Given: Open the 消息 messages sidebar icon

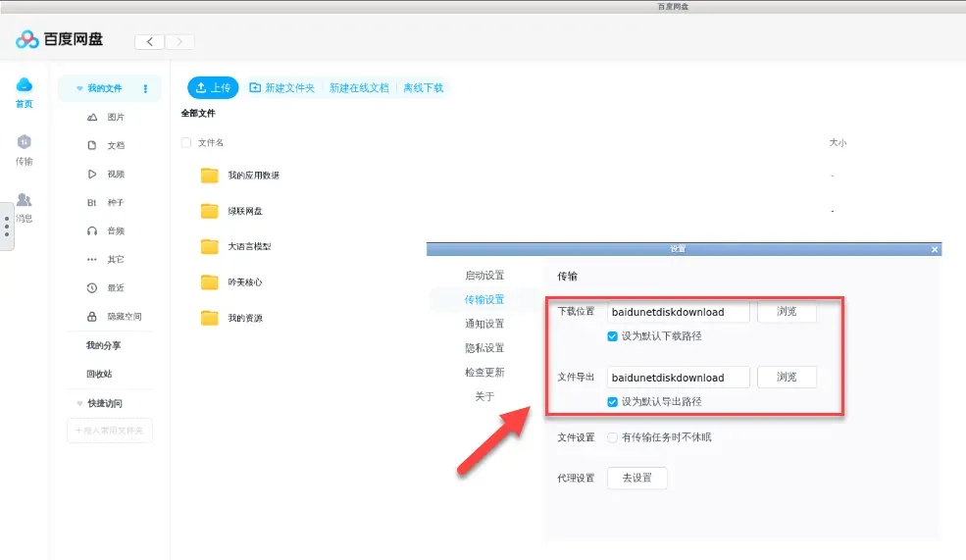Looking at the screenshot, I should [x=24, y=200].
